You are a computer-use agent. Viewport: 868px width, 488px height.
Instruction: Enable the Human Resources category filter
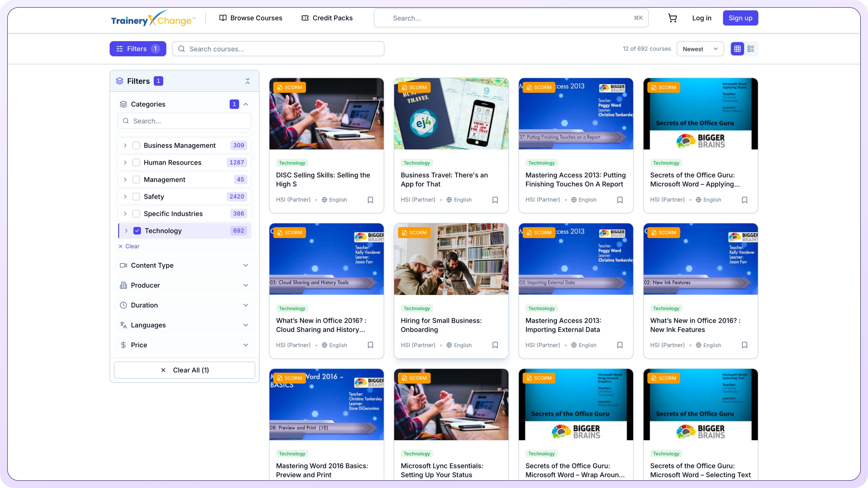[x=136, y=163]
